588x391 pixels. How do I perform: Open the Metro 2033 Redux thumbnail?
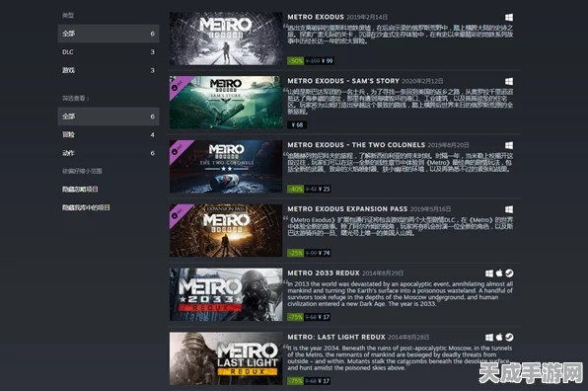click(x=226, y=294)
